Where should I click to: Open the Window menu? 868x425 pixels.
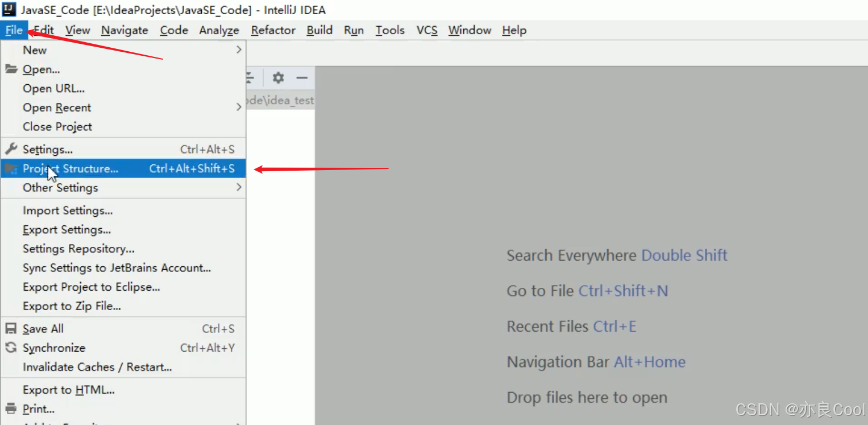(470, 30)
